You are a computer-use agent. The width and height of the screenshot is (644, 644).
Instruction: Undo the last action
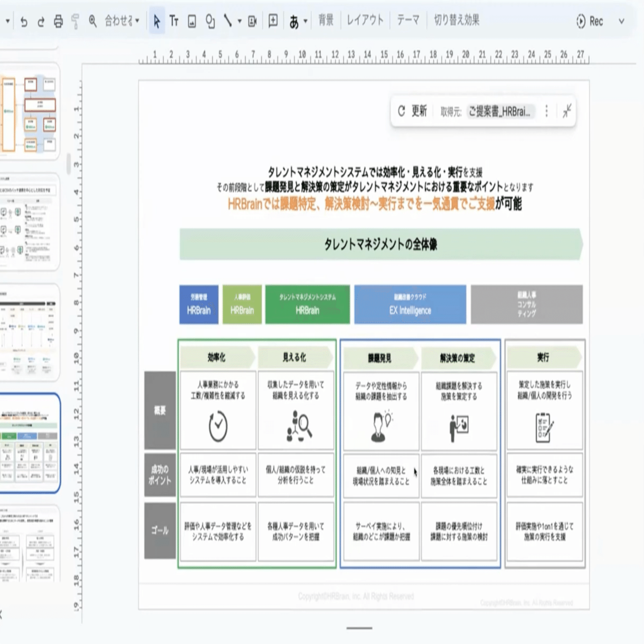tap(24, 21)
